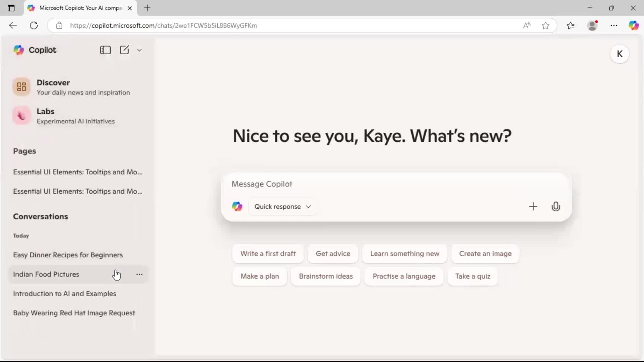Image resolution: width=644 pixels, height=362 pixels.
Task: Open the Discover daily news section
Action: [54, 86]
